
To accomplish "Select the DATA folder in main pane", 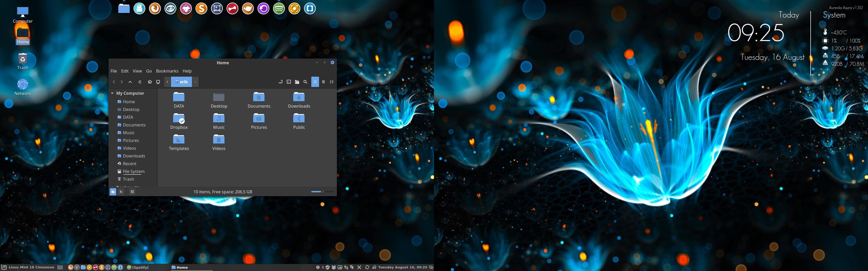I will (179, 100).
